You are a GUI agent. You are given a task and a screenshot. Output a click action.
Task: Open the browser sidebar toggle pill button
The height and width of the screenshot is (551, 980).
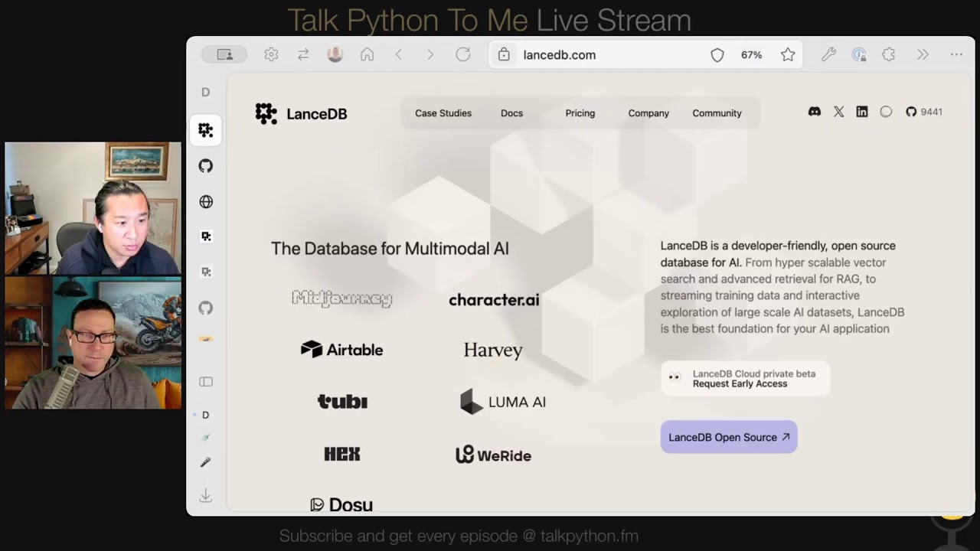click(x=224, y=54)
